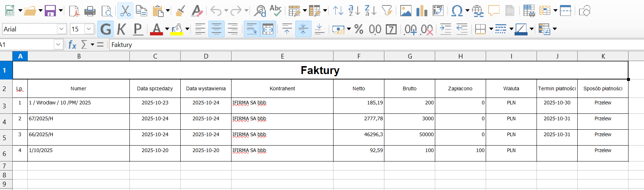The image size is (644, 190).
Task: Insert a chart using the chart icon
Action: point(422,11)
